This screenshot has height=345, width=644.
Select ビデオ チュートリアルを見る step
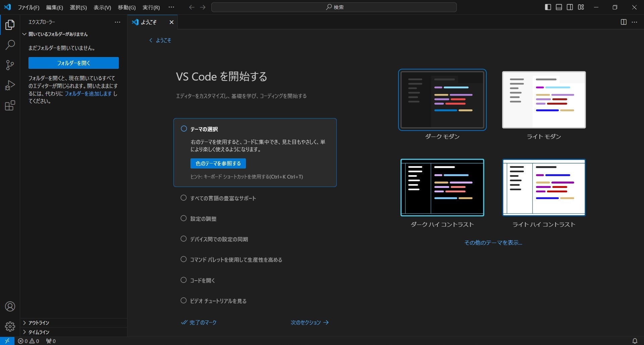click(x=214, y=301)
